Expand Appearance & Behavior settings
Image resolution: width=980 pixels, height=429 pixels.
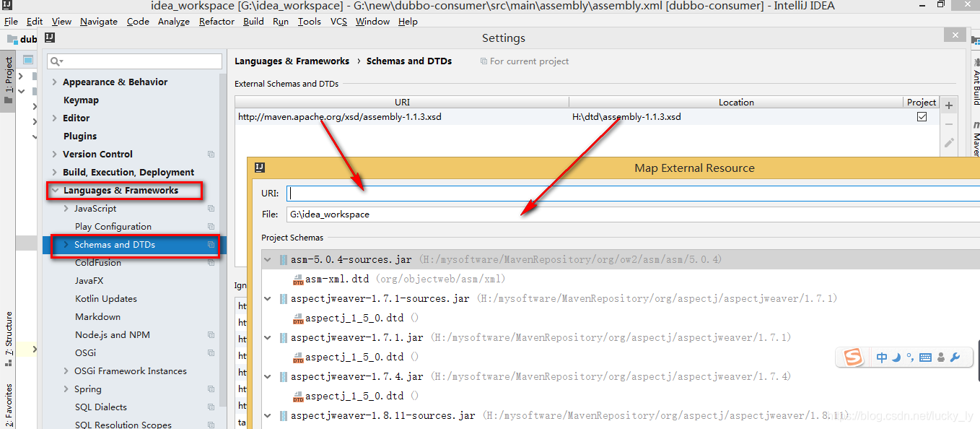pos(55,82)
